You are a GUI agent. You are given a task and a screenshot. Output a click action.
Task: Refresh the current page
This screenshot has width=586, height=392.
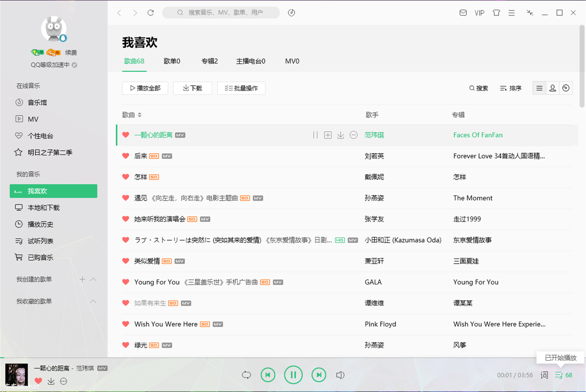[x=151, y=13]
